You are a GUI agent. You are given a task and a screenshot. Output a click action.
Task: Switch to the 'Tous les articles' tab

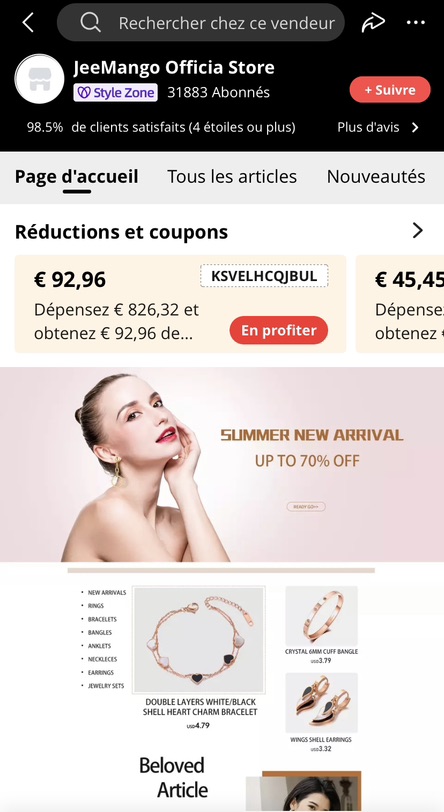232,177
